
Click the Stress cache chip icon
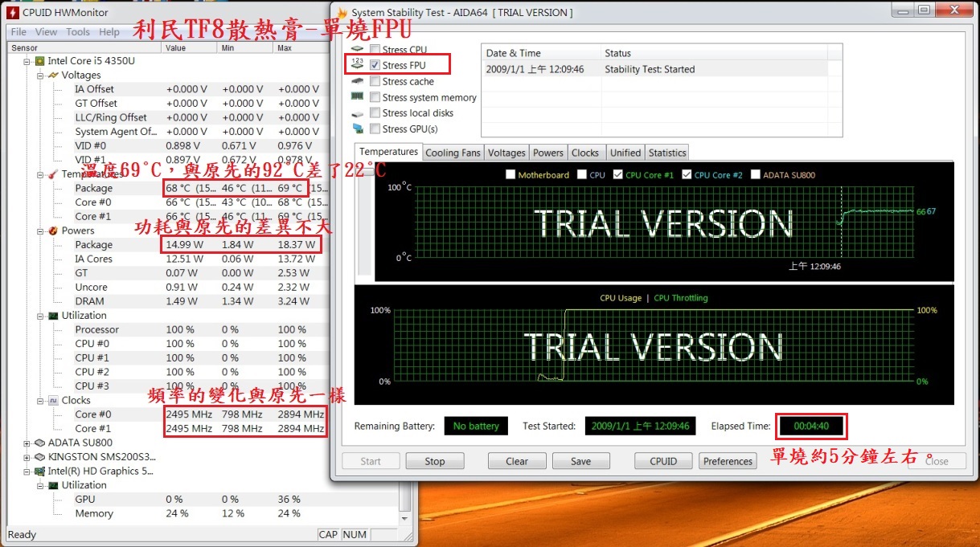click(358, 81)
